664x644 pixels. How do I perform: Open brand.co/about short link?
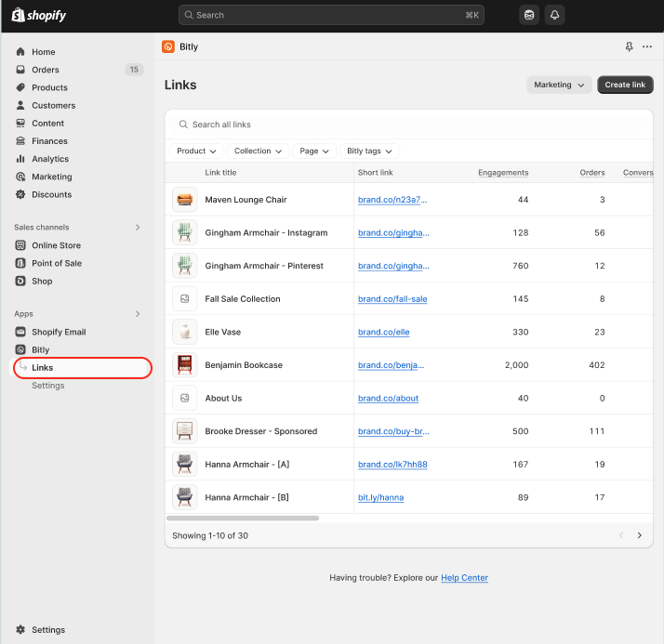388,398
